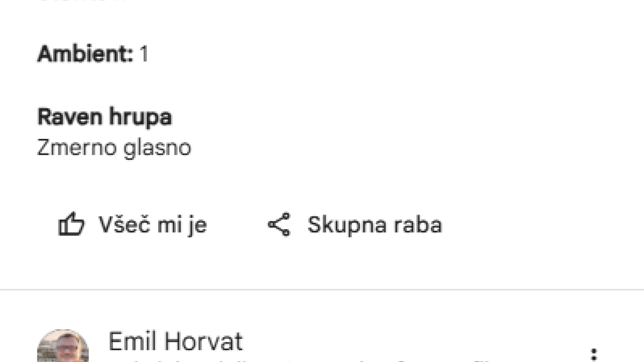Screen dimensions: 644x362
Task: Click the word 'hrupa' in the heading
Action: 140,117
